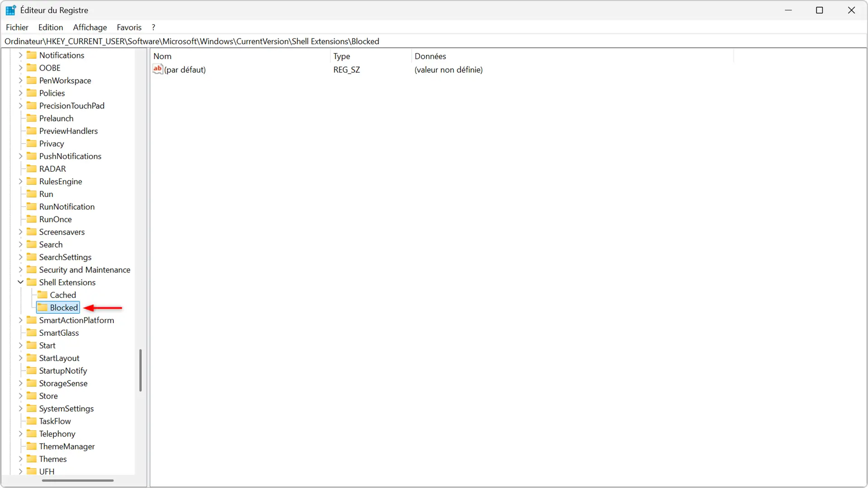The image size is (868, 488).
Task: Click the PreviewHandlers folder icon
Action: 32,131
